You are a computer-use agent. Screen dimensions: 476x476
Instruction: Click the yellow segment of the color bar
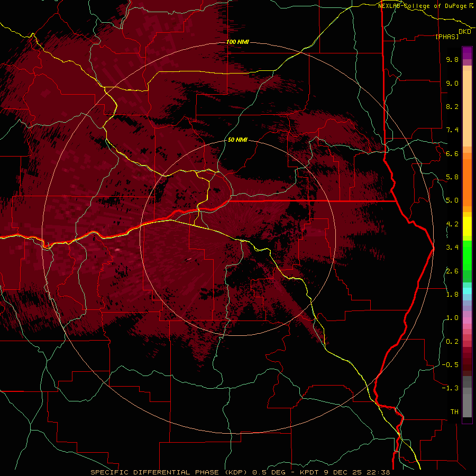(467, 226)
